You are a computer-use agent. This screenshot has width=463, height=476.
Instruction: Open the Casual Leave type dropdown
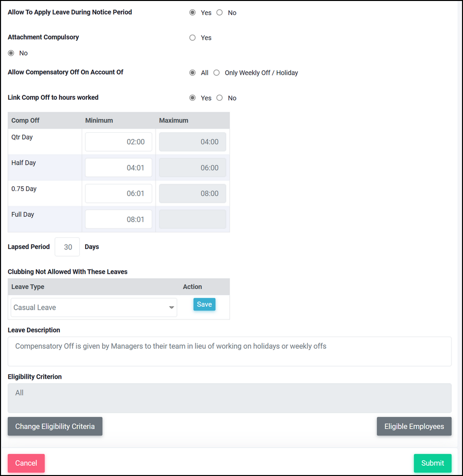94,307
